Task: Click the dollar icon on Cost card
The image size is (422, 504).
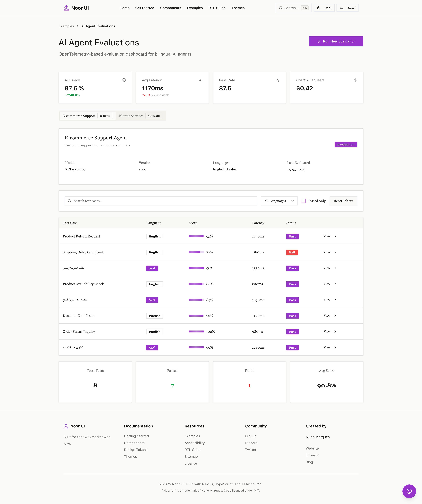Action: 355,80
